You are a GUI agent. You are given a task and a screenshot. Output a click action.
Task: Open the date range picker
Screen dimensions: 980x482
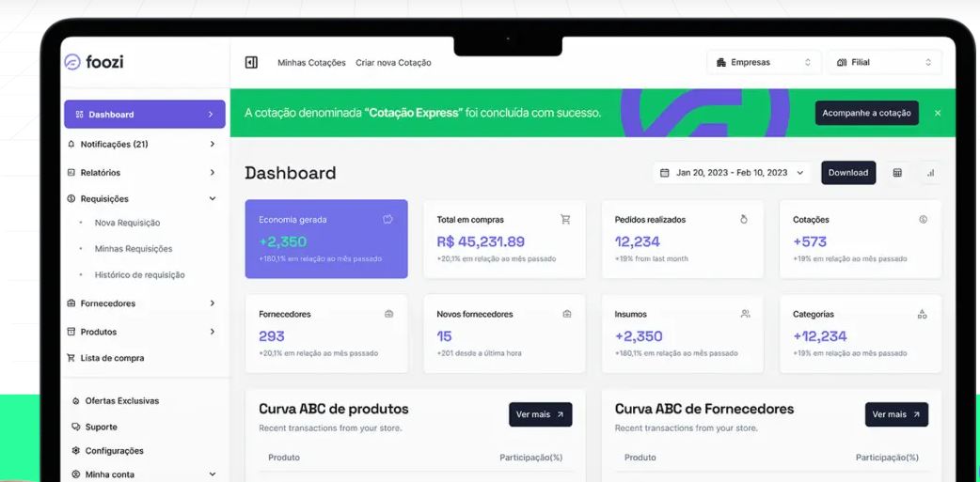coord(732,173)
